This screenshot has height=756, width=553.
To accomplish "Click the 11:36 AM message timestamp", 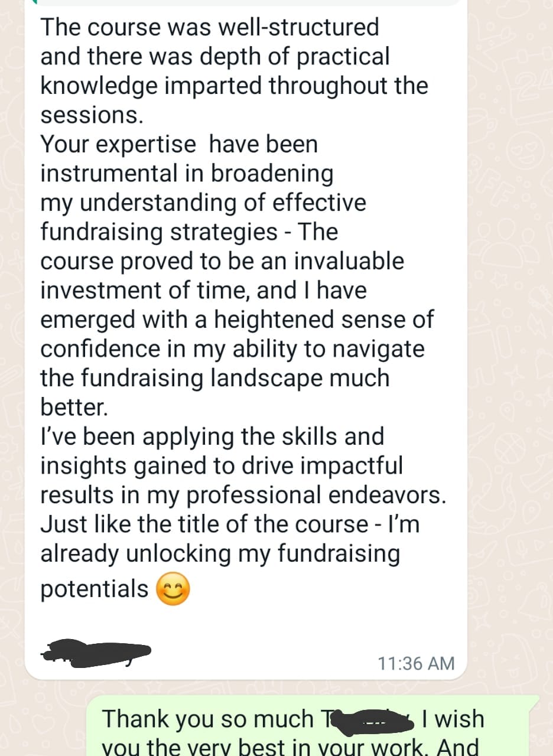I will tap(417, 663).
